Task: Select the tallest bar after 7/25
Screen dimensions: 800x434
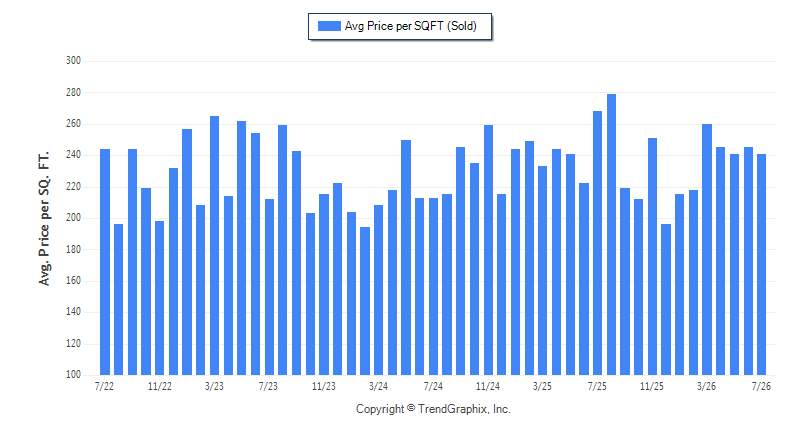Action: 611,235
